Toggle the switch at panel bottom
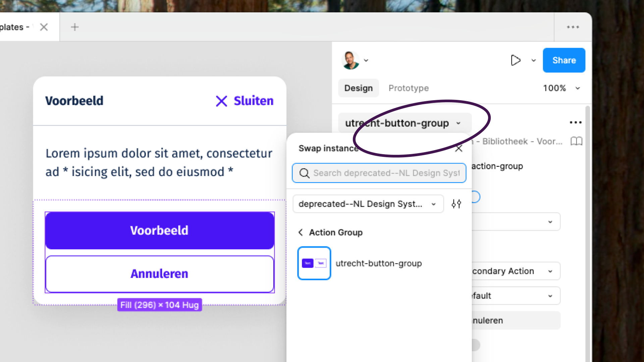 tap(476, 345)
